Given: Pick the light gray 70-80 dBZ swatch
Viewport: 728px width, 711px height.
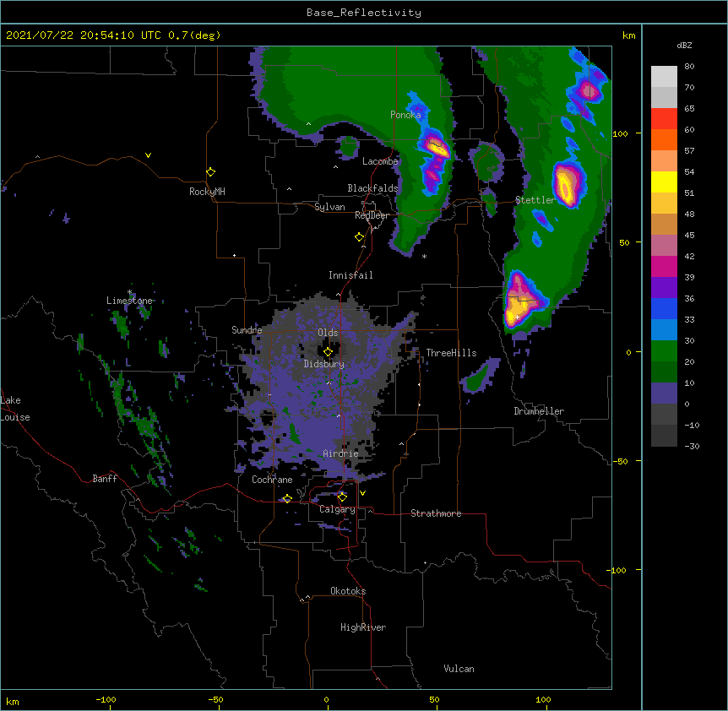Looking at the screenshot, I should [664, 77].
